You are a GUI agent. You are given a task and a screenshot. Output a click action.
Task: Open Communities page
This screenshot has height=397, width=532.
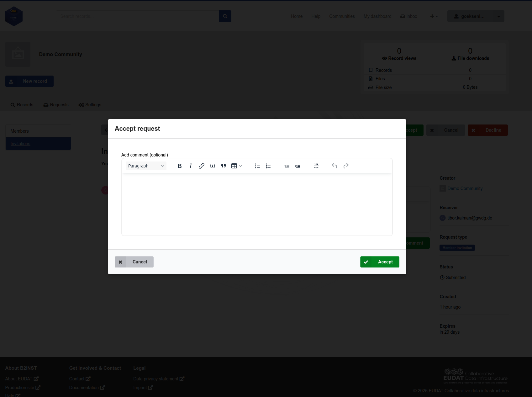(342, 16)
